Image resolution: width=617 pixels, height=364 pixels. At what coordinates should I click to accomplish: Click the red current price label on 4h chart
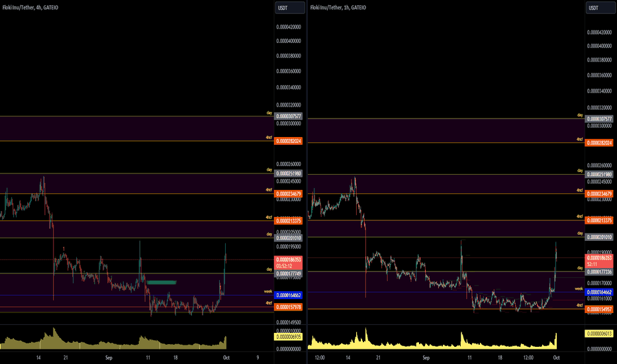(289, 263)
